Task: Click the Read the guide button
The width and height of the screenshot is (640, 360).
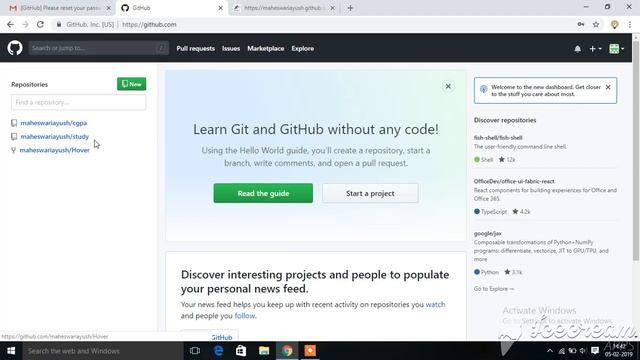Action: (263, 193)
